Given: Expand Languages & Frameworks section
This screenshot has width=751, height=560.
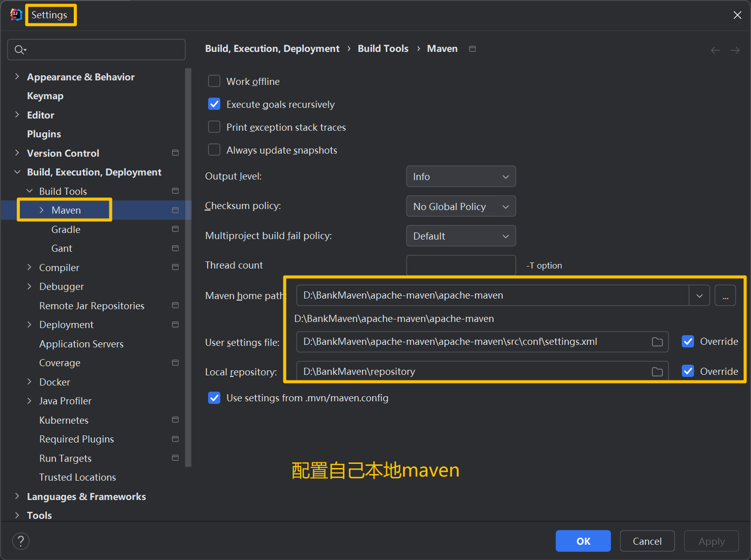Looking at the screenshot, I should pos(17,496).
